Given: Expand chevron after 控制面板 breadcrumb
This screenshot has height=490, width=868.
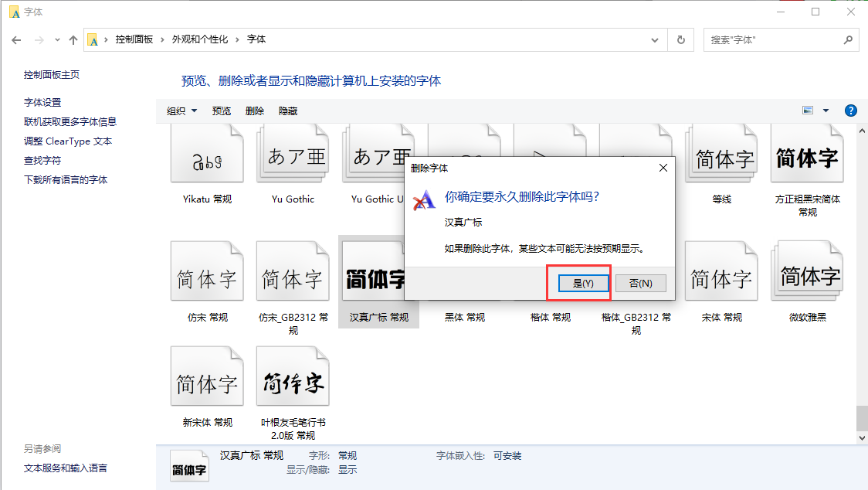Looking at the screenshot, I should [x=162, y=40].
